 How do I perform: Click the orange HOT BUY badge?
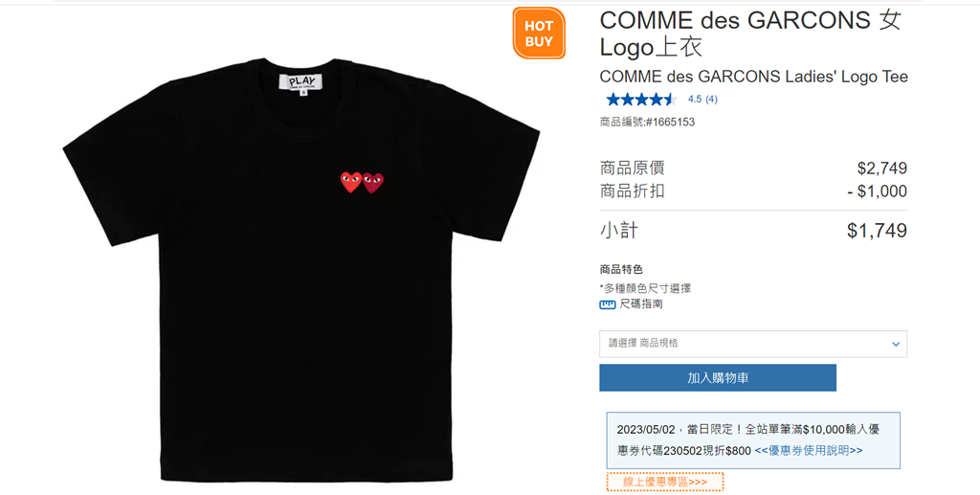539,34
